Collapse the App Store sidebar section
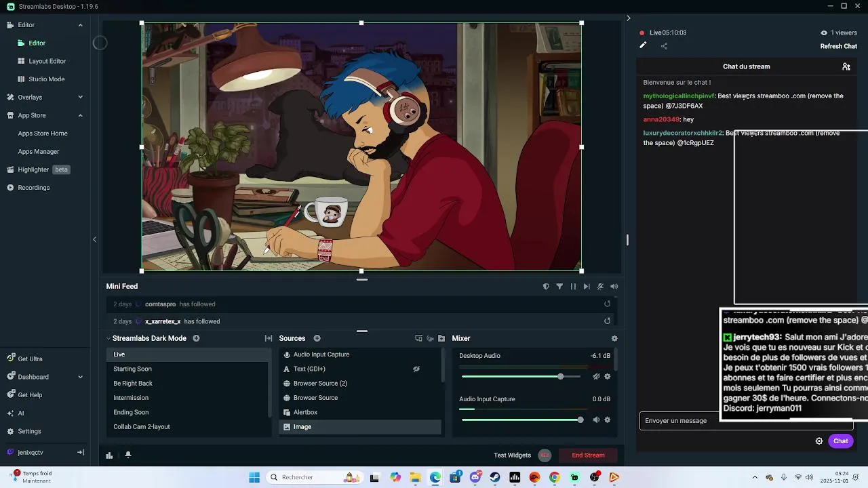The height and width of the screenshot is (488, 868). (80, 115)
